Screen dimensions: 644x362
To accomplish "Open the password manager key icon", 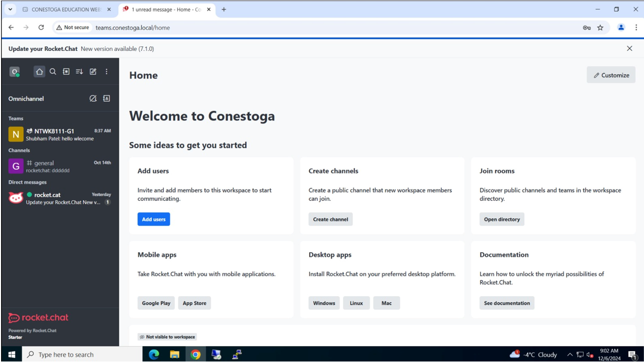I will pos(587,28).
